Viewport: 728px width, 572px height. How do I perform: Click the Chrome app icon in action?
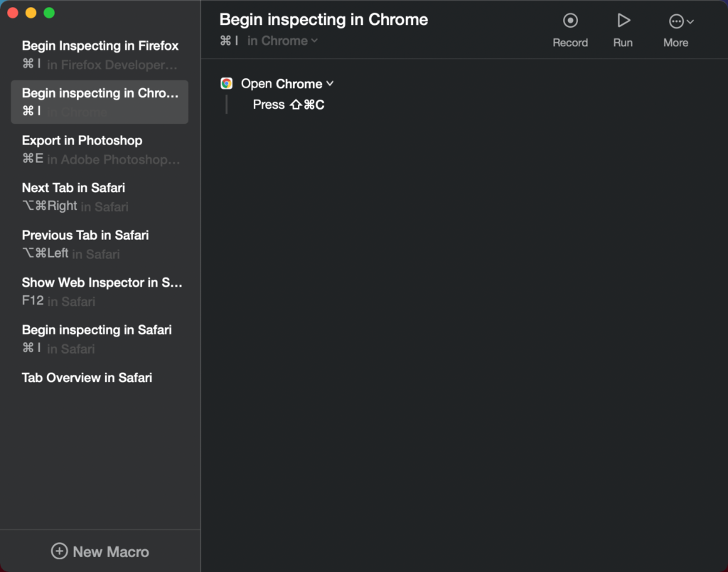point(227,84)
